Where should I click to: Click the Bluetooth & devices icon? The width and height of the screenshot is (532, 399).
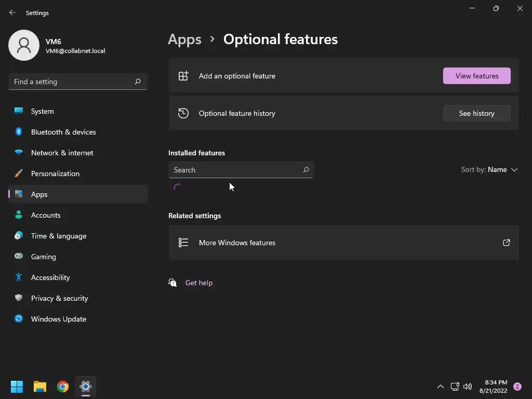click(x=19, y=132)
